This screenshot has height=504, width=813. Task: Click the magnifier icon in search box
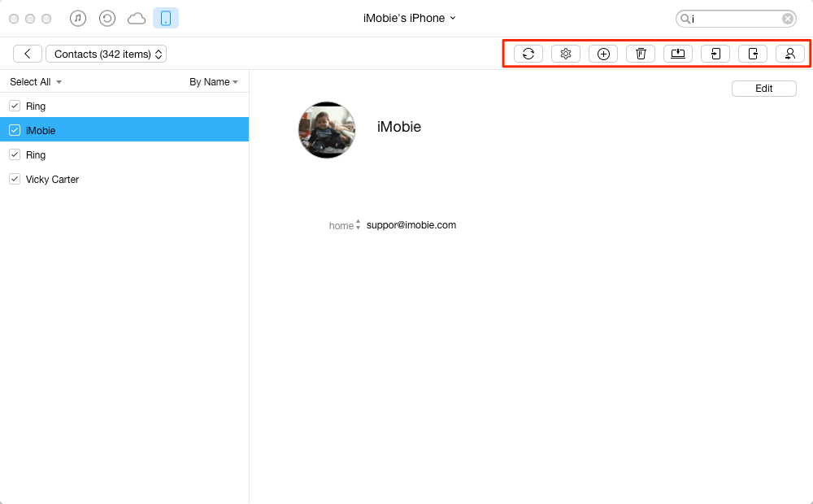click(x=685, y=19)
